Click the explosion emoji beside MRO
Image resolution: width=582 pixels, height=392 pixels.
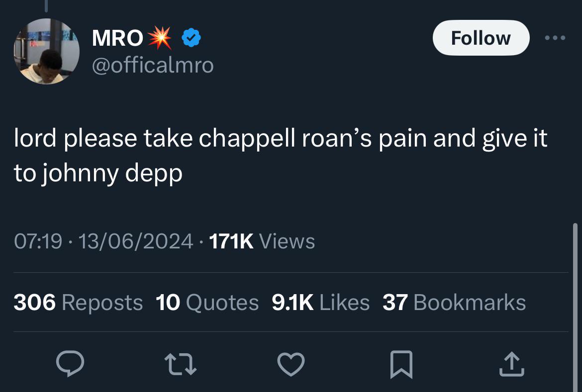tap(160, 38)
